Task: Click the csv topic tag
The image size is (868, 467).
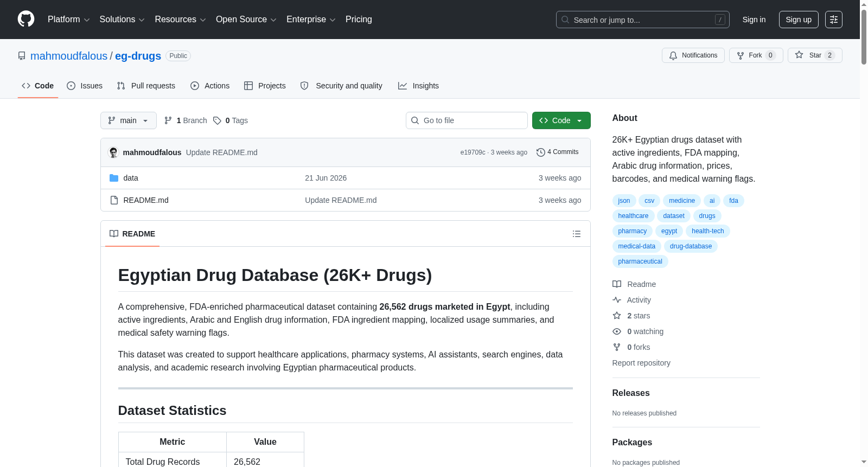Action: [649, 201]
